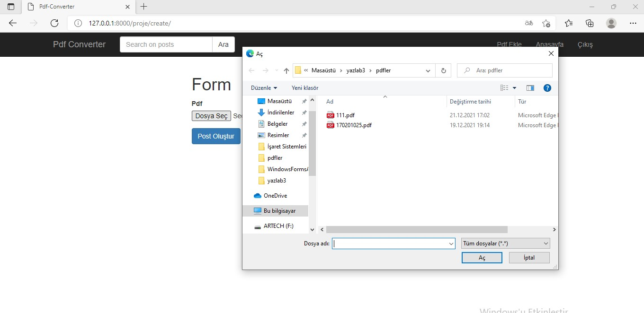
Task: Expand the address bar history dropdown
Action: [x=428, y=70]
